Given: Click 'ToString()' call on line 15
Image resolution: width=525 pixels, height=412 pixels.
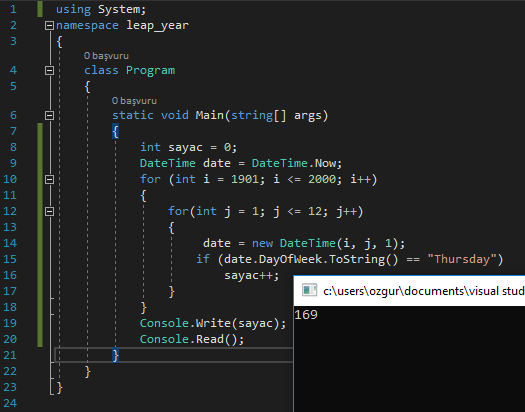Looking at the screenshot, I should click(x=364, y=260).
